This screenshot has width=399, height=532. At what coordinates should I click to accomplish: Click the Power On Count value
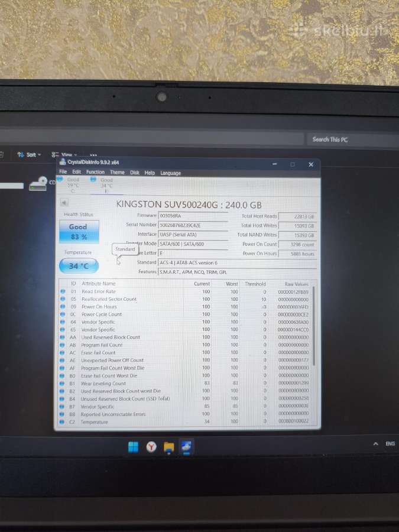point(297,244)
